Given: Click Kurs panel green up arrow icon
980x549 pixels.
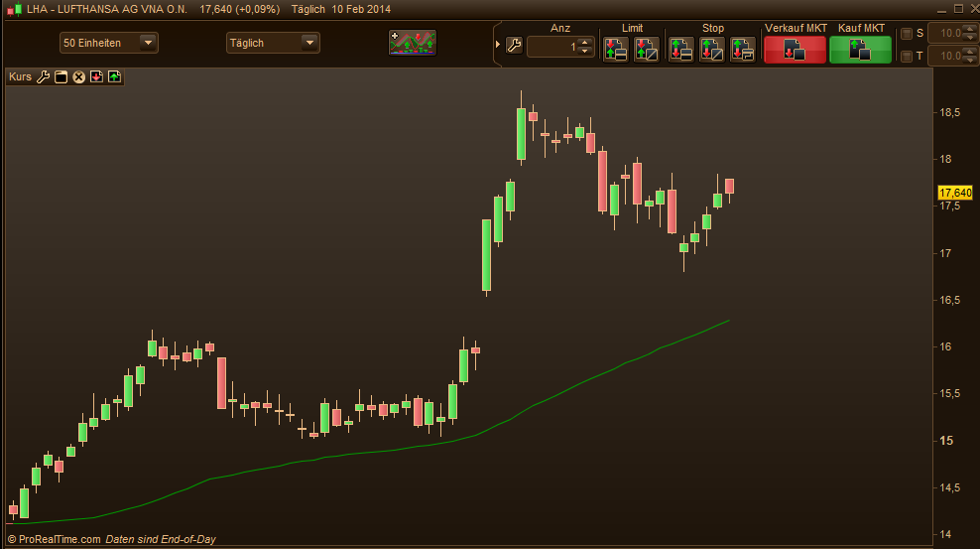Looking at the screenshot, I should 114,76.
